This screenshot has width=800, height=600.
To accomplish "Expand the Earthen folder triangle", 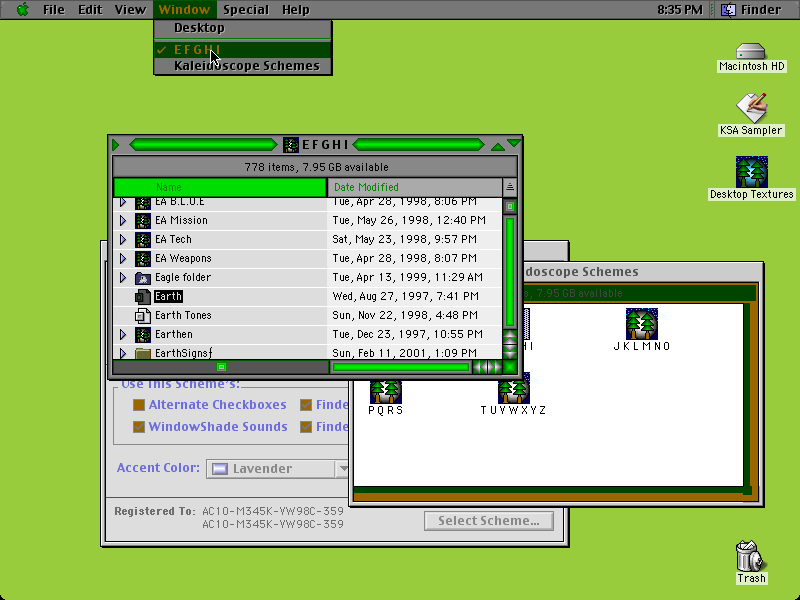I will (x=123, y=335).
